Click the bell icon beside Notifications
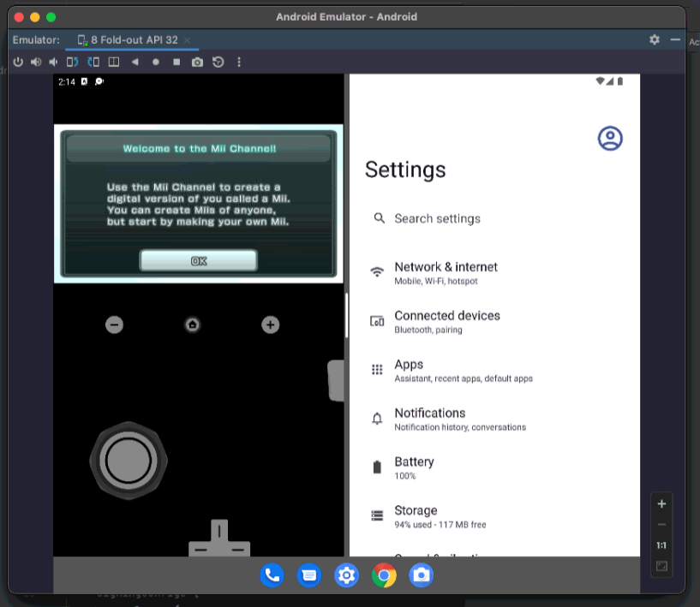 [377, 419]
